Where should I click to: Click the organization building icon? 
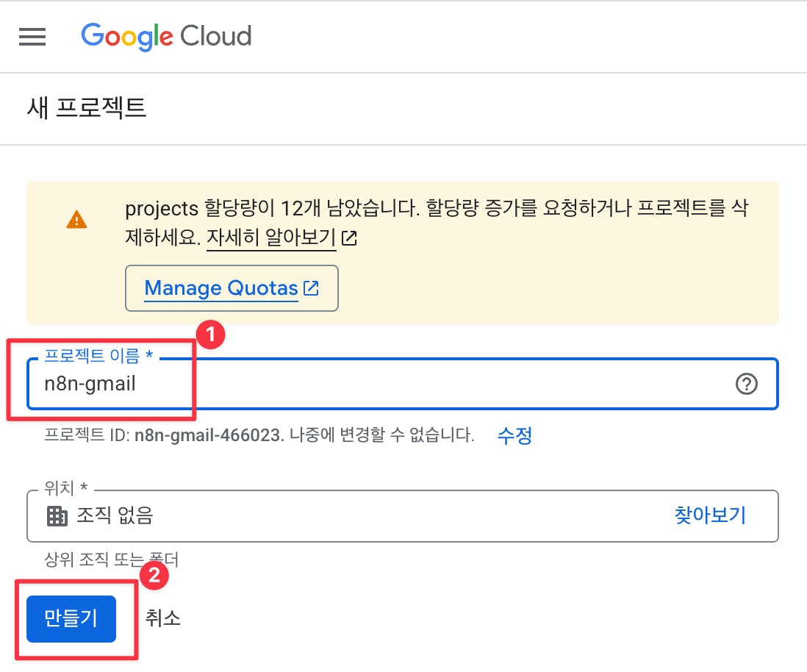57,516
